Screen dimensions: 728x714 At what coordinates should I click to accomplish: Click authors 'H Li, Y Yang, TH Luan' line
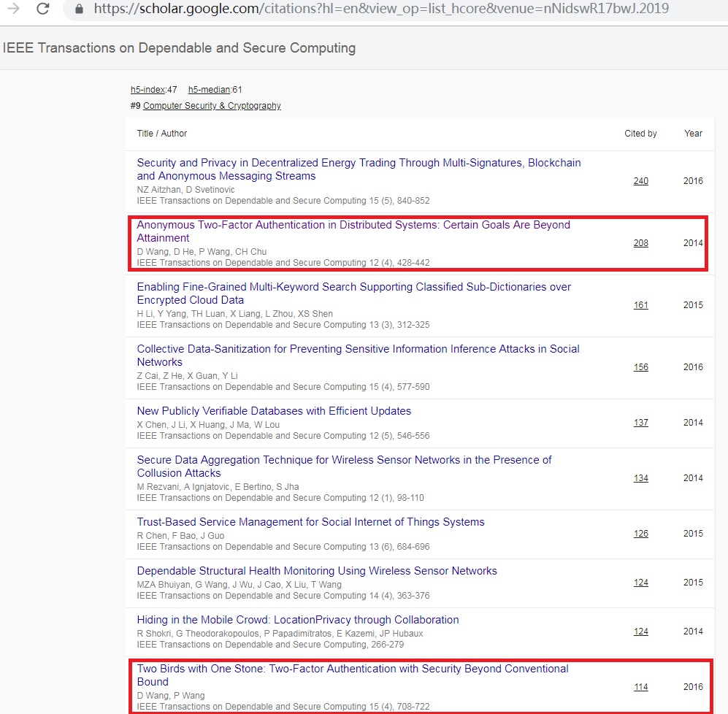(235, 314)
